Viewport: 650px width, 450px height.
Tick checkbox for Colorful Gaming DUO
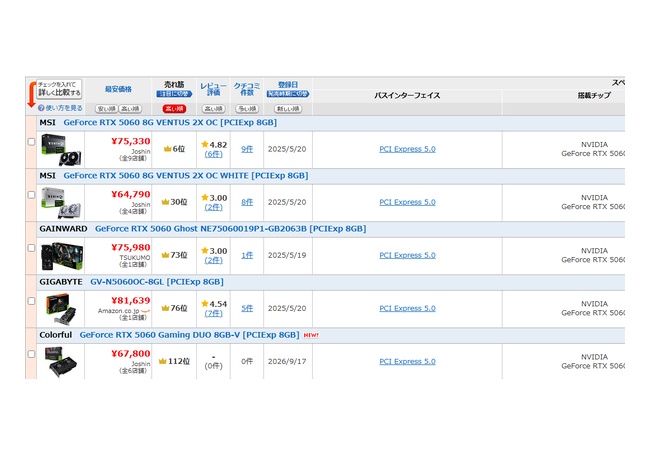(31, 354)
